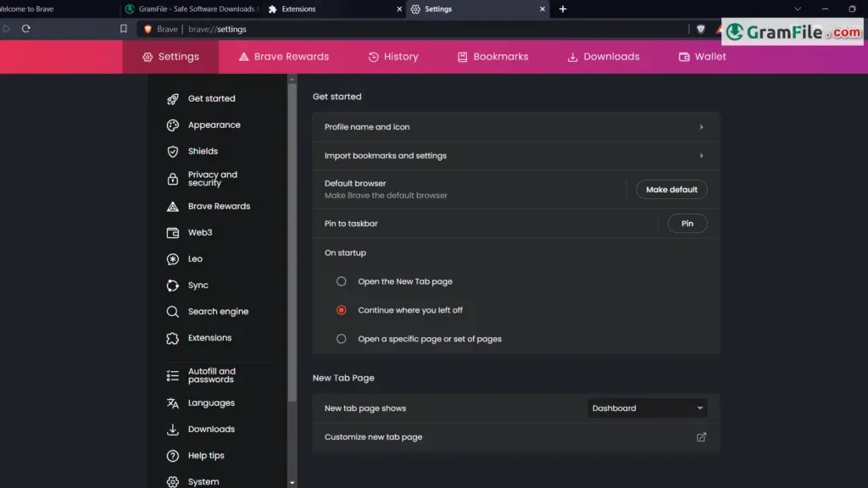Open Wallet in top navigation
This screenshot has width=868, height=488.
click(703, 57)
